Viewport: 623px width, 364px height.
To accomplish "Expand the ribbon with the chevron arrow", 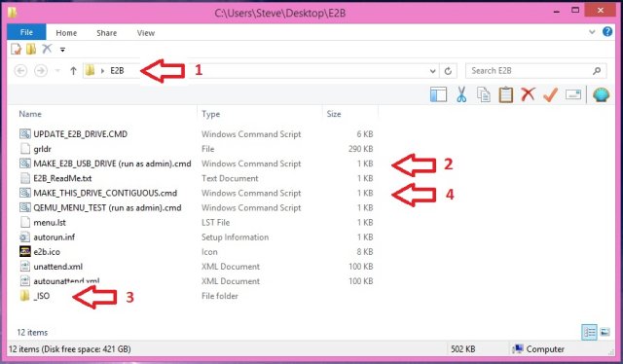I will click(x=592, y=32).
